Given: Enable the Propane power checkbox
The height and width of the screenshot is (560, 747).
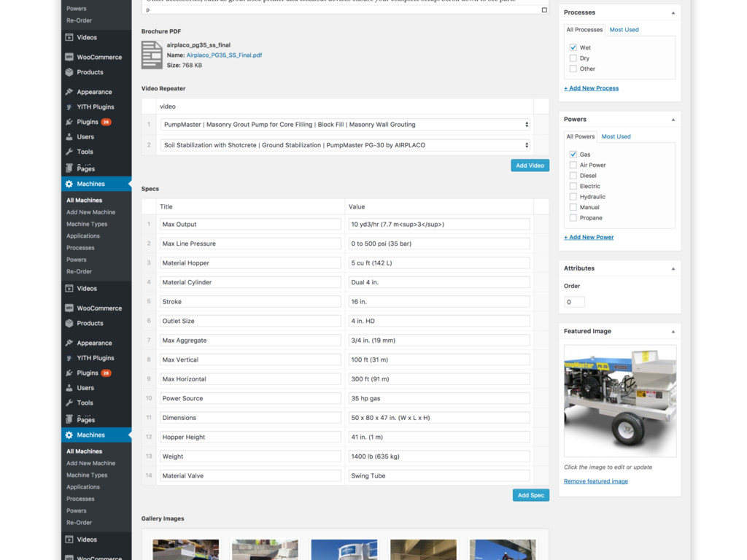Looking at the screenshot, I should tap(573, 217).
